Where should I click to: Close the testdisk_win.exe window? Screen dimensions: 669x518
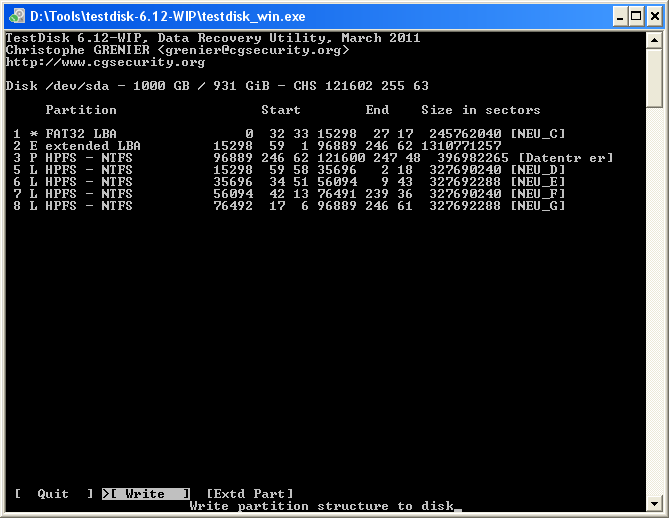pyautogui.click(x=654, y=17)
